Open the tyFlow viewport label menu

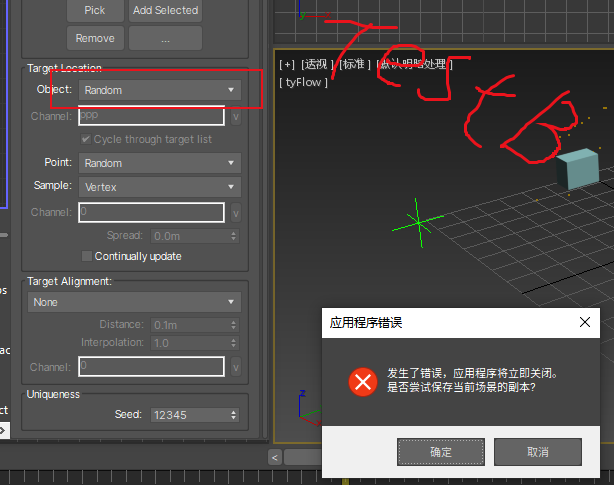[303, 82]
